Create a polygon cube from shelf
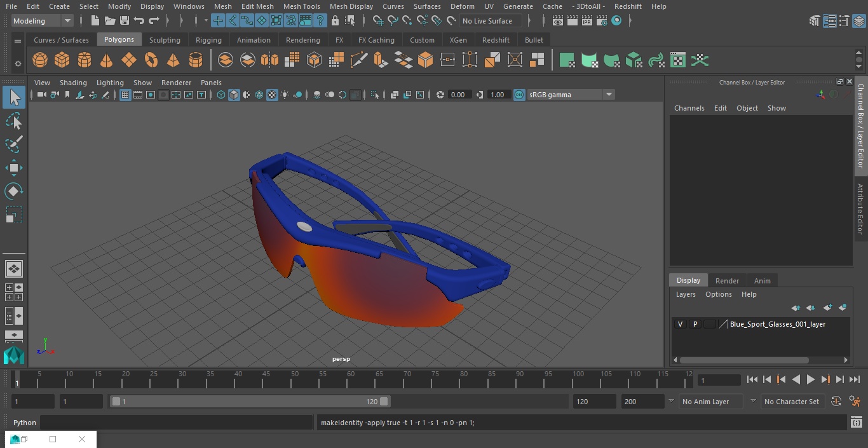Image resolution: width=868 pixels, height=448 pixels. point(62,60)
